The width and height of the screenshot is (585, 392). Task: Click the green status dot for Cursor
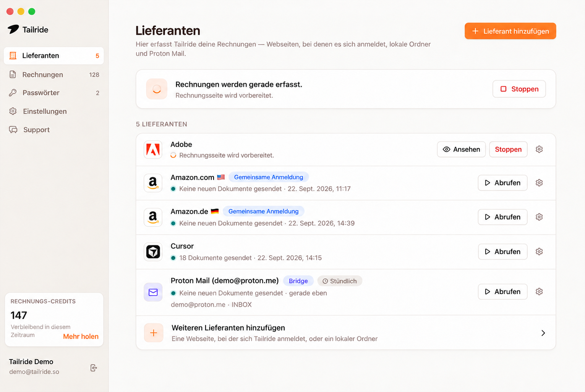[x=173, y=258]
